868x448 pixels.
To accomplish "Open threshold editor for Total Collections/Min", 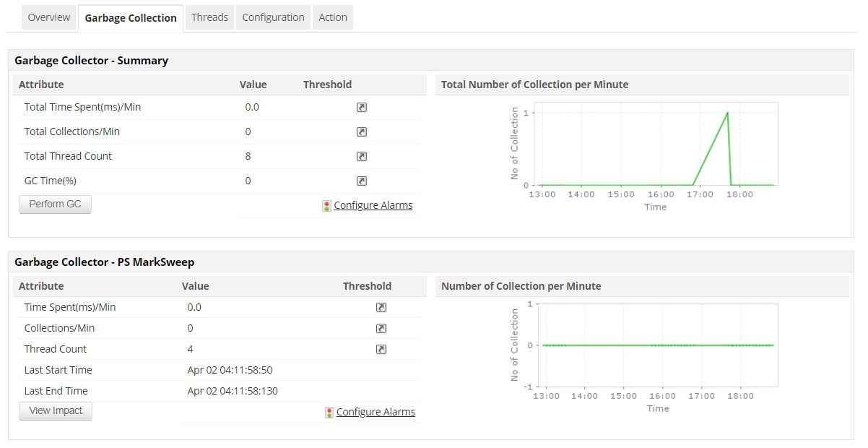I will tap(362, 132).
